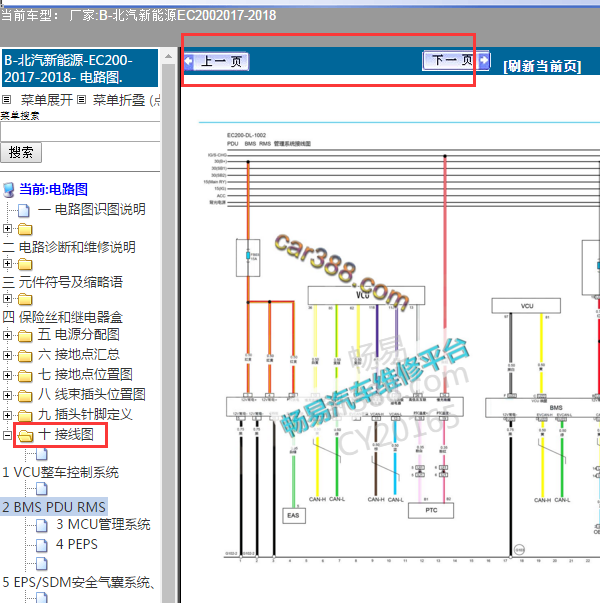Go to previous page with 上一页 button
This screenshot has height=603, width=600.
pyautogui.click(x=217, y=61)
